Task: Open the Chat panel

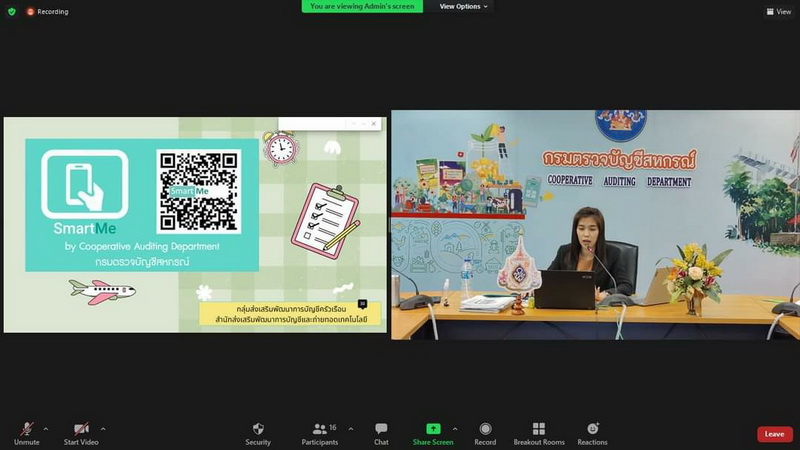Action: [381, 434]
